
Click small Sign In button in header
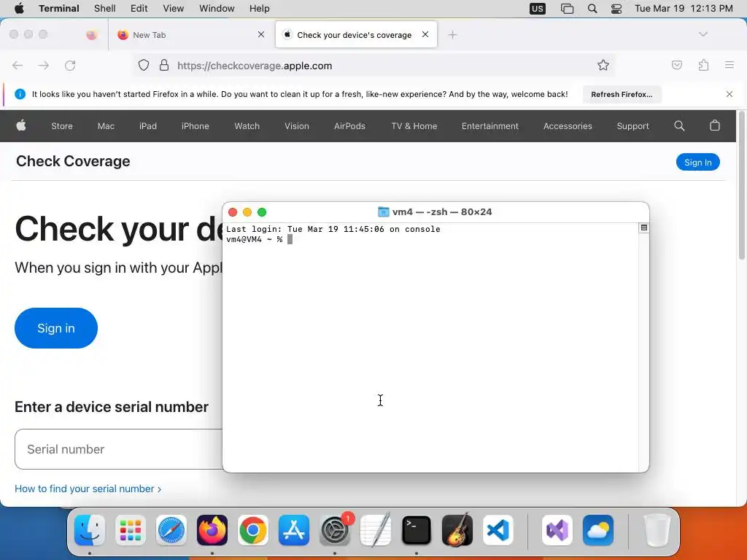pos(698,163)
